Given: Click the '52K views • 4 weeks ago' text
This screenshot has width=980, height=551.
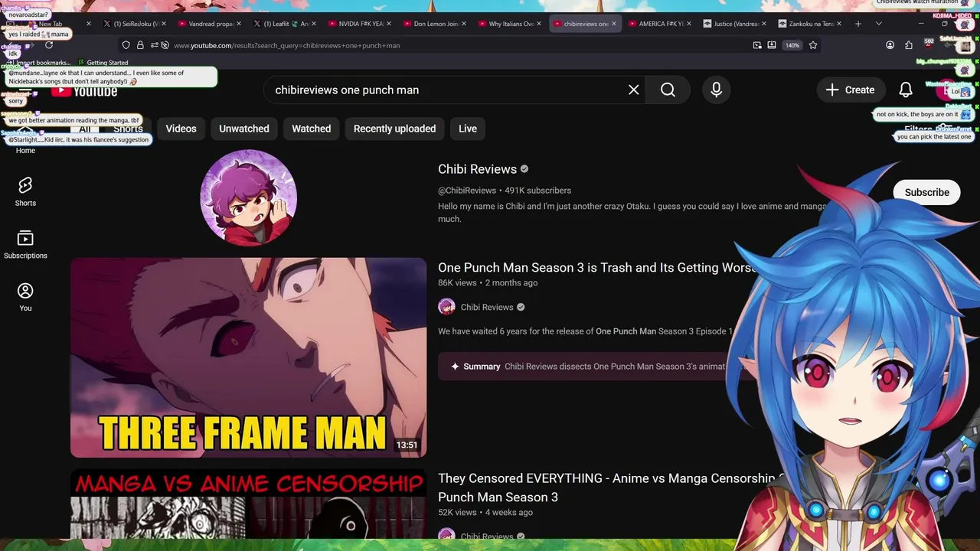Looking at the screenshot, I should tap(485, 513).
